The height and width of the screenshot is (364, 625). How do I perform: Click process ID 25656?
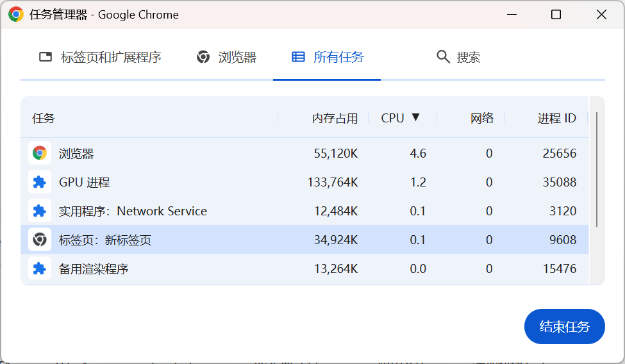559,153
